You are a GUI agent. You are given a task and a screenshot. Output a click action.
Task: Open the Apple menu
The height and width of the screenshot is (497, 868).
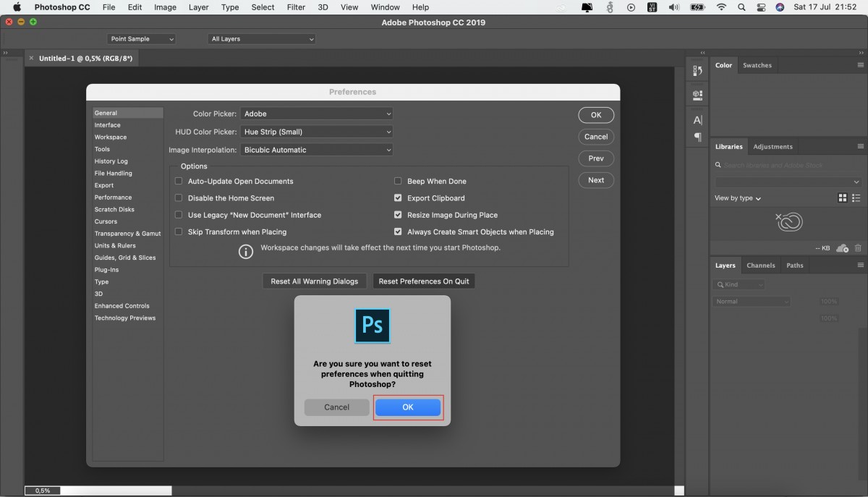[17, 7]
